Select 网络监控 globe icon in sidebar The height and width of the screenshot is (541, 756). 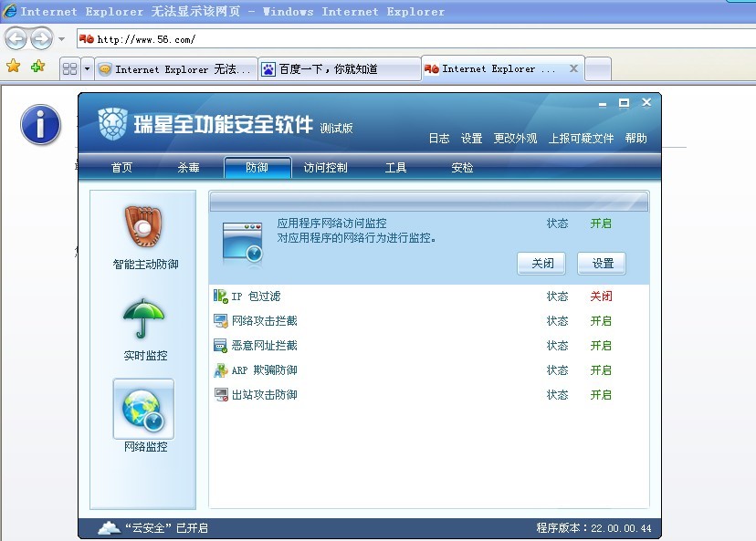(143, 409)
